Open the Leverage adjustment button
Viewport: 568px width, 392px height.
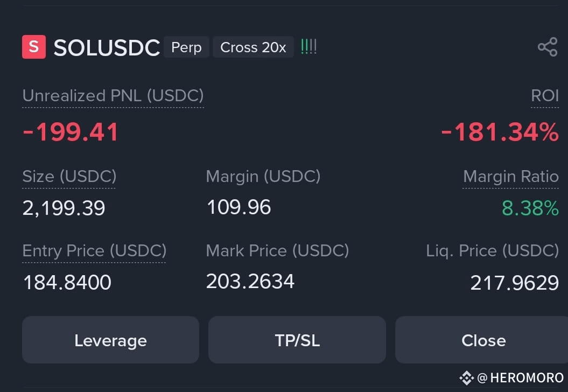tap(110, 340)
